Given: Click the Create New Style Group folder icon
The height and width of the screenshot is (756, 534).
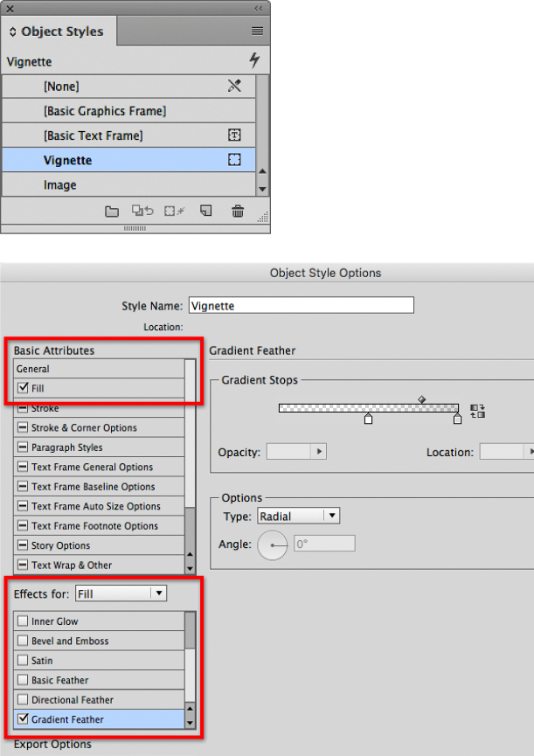Looking at the screenshot, I should pos(111,211).
